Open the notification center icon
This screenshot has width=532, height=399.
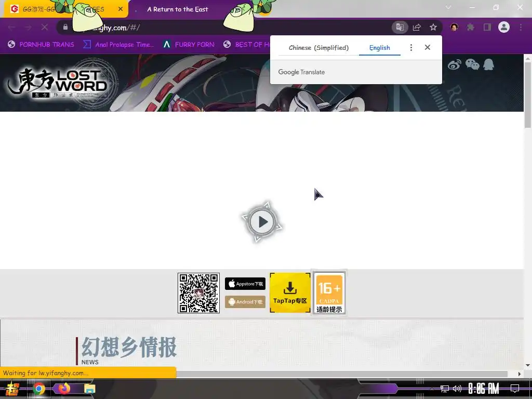pos(515,389)
